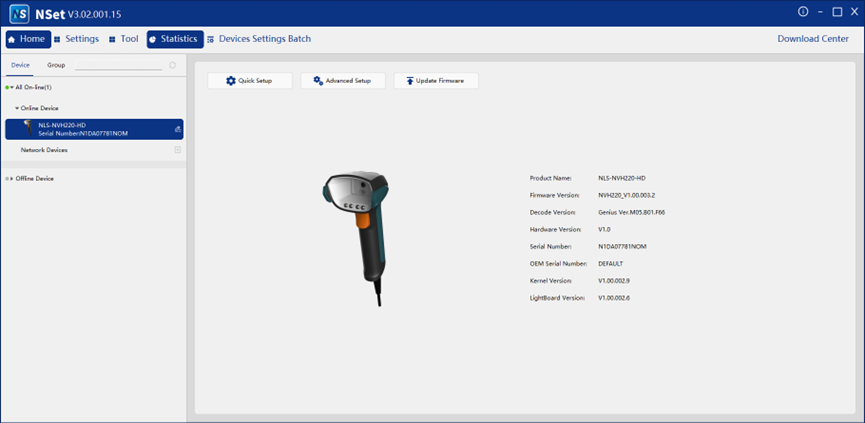
Task: Click the Serial Number value N1DA07781NOM
Action: click(622, 247)
